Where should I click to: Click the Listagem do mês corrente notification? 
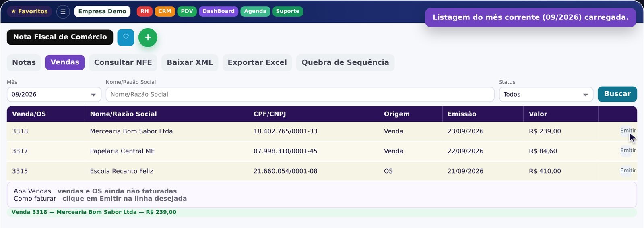pyautogui.click(x=530, y=17)
